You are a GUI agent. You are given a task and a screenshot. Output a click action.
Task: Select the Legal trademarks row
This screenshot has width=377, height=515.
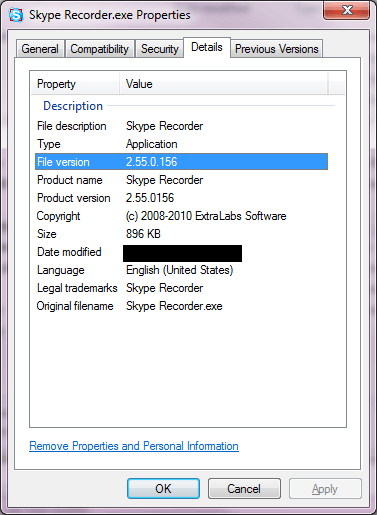(181, 288)
